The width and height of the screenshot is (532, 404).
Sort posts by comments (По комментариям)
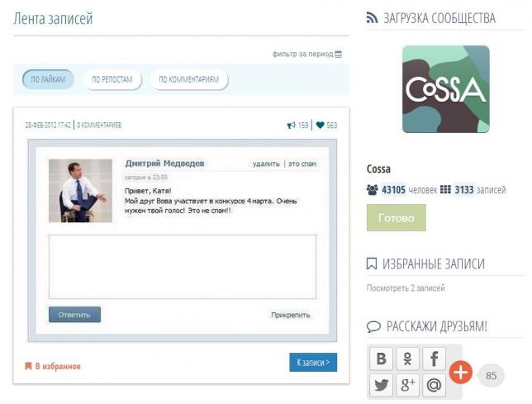click(189, 79)
